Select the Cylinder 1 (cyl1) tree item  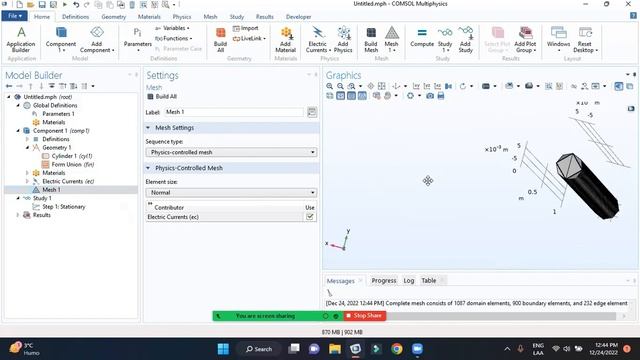coord(72,156)
